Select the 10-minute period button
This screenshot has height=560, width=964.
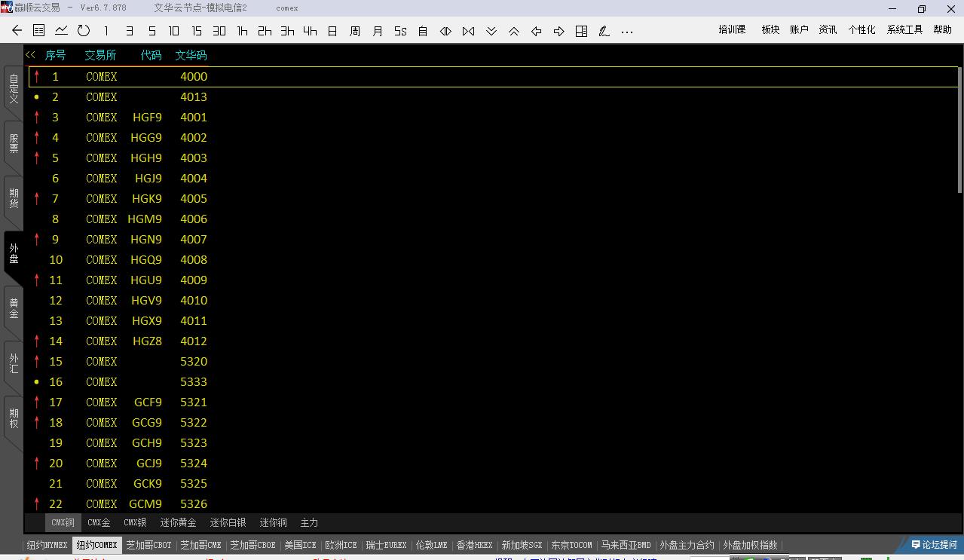[x=174, y=31]
